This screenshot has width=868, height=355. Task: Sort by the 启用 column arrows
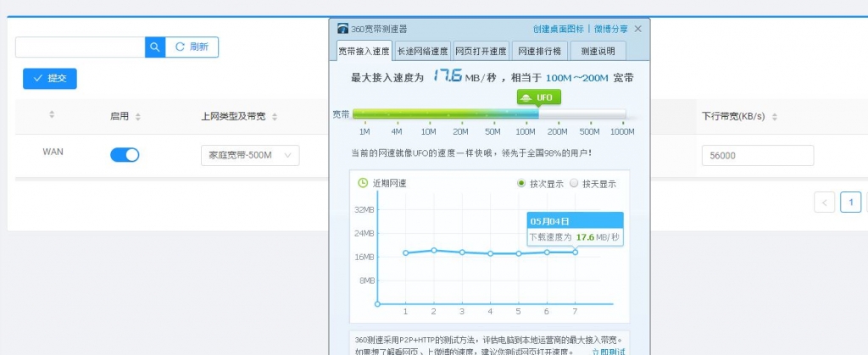click(138, 117)
